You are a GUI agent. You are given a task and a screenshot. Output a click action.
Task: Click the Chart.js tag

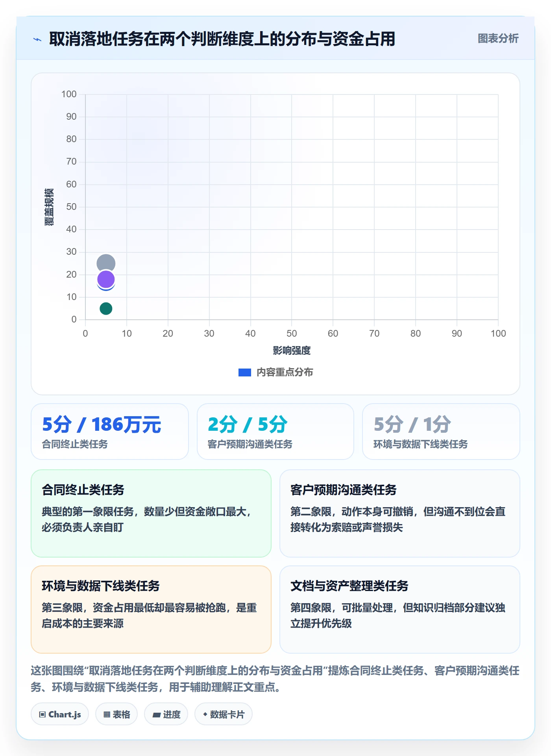pyautogui.click(x=60, y=714)
